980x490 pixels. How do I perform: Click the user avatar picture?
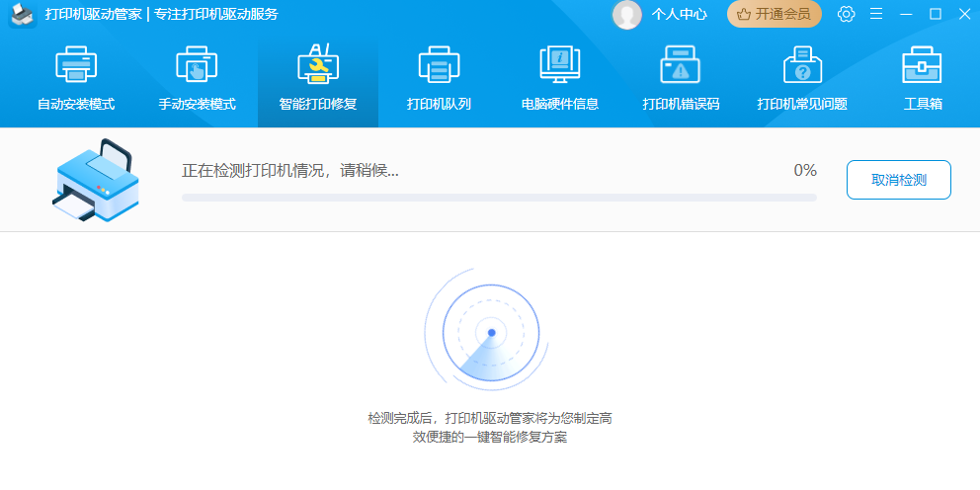tap(626, 14)
